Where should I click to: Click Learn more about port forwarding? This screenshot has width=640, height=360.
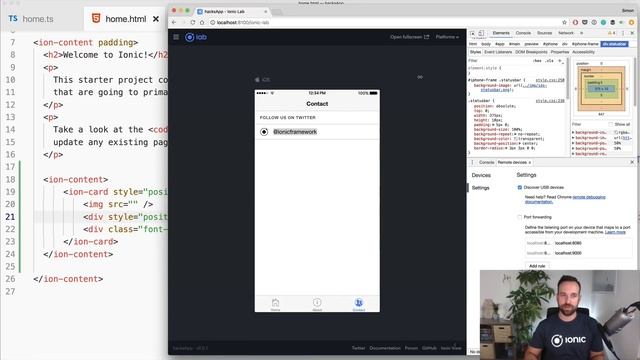click(x=615, y=232)
